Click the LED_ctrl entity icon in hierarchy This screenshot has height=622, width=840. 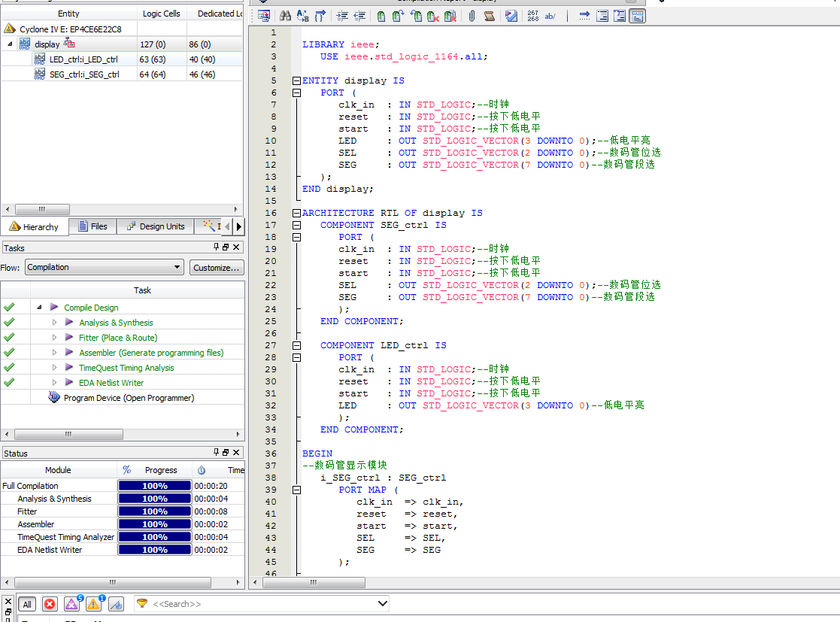point(40,59)
